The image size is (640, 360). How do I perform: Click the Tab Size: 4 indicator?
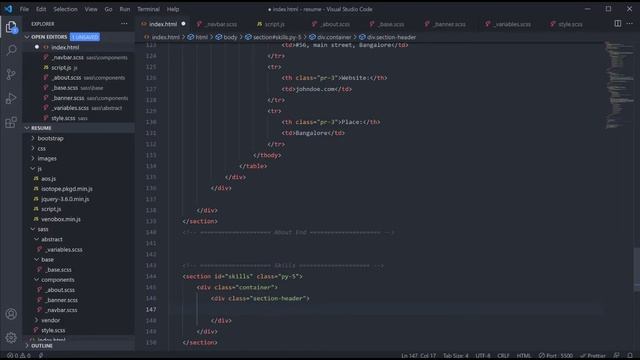[456, 356]
